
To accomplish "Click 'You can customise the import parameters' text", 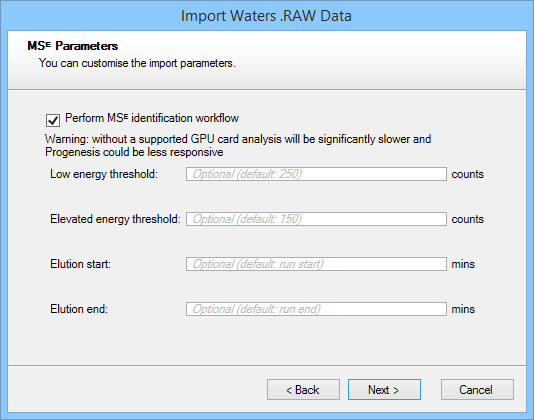I will coord(137,63).
